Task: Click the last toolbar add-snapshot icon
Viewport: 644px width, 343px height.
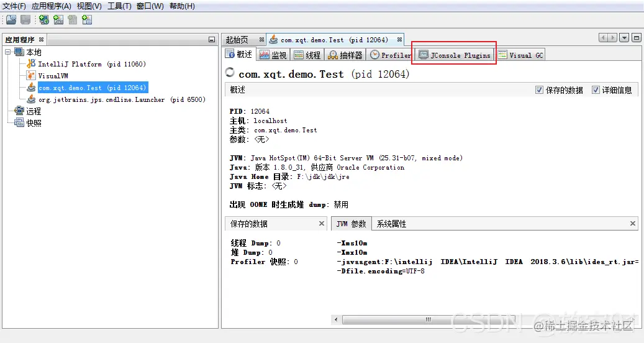Action: 87,19
